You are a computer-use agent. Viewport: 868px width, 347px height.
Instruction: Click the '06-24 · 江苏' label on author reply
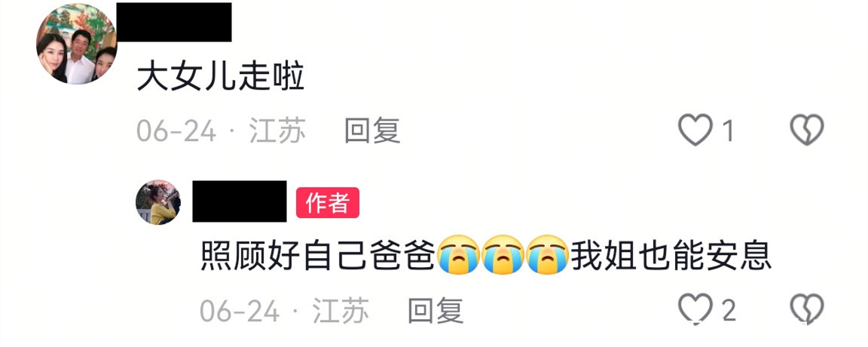pos(285,311)
